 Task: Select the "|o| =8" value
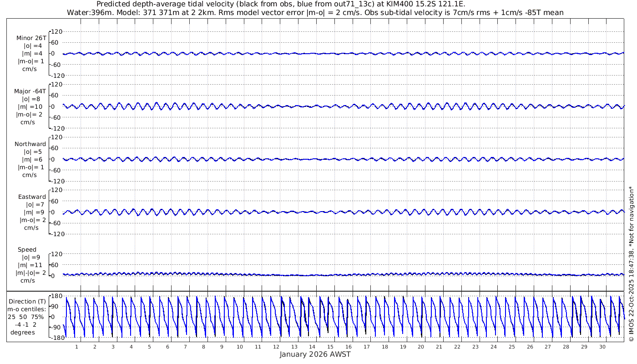click(32, 99)
